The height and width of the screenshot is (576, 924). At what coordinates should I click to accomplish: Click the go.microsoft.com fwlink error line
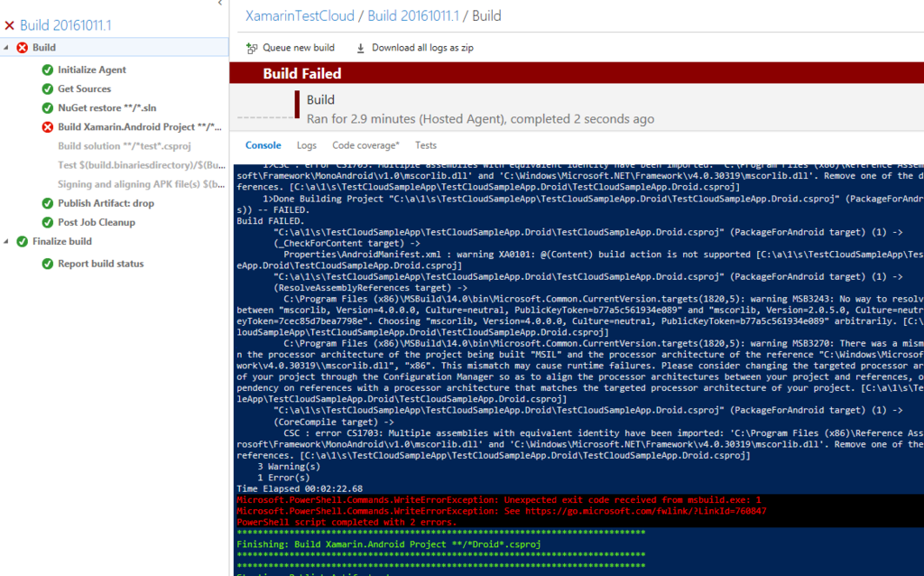pos(502,511)
